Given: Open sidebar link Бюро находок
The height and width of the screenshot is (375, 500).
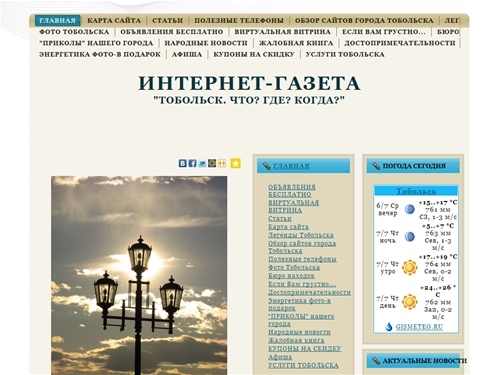Looking at the screenshot, I should point(291,276).
